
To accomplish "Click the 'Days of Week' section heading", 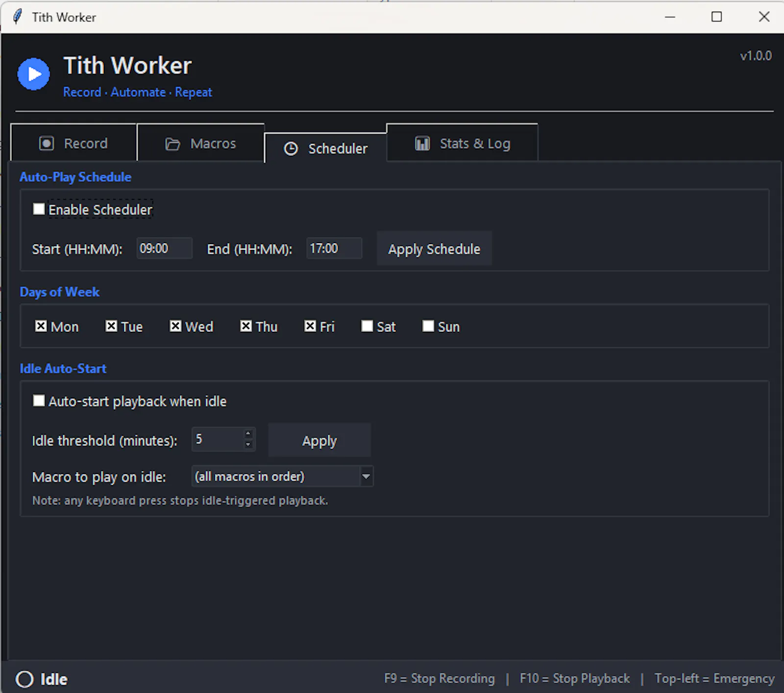I will tap(60, 292).
